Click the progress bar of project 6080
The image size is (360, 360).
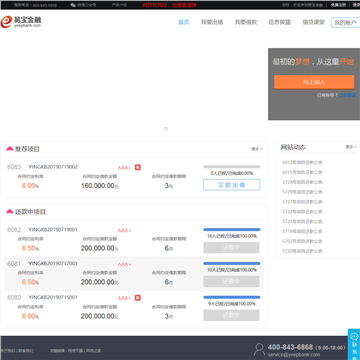click(x=232, y=297)
